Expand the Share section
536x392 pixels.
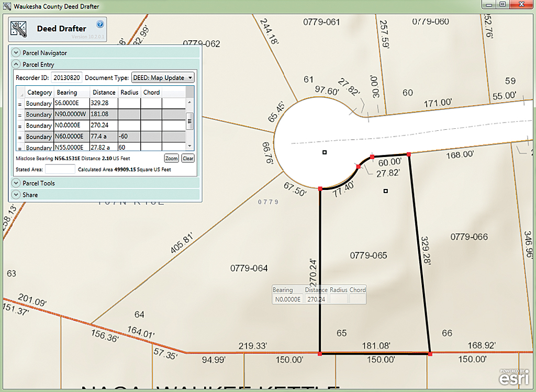click(x=16, y=195)
